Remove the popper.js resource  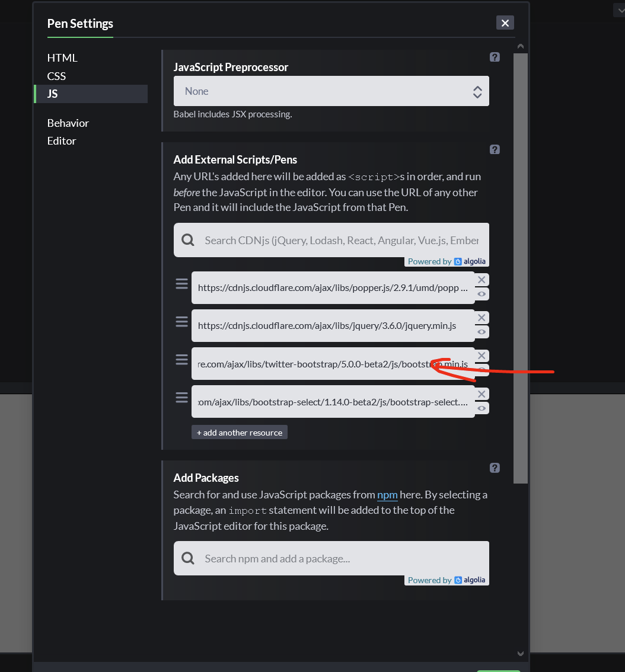pyautogui.click(x=481, y=280)
